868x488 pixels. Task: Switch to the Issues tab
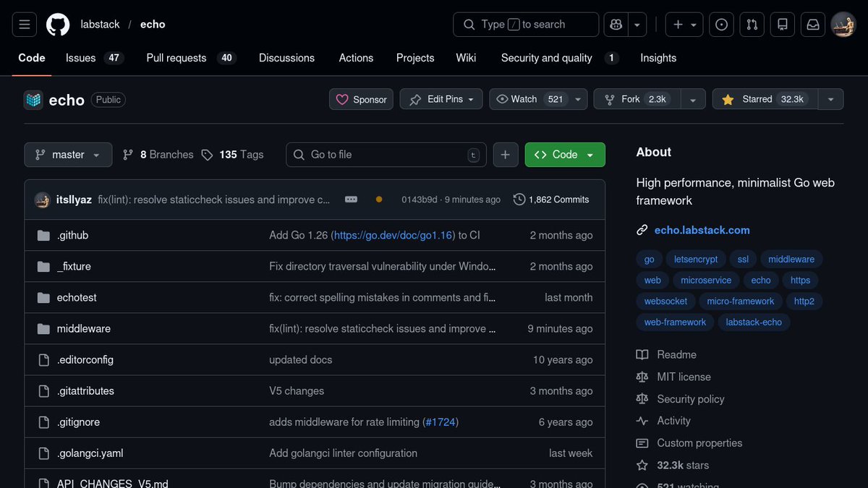tap(95, 58)
